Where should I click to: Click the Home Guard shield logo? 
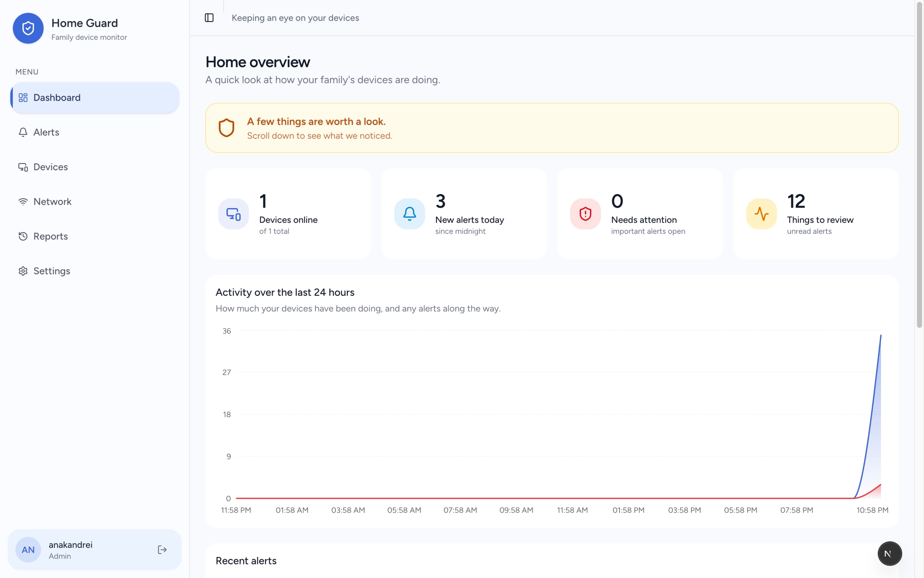(28, 28)
